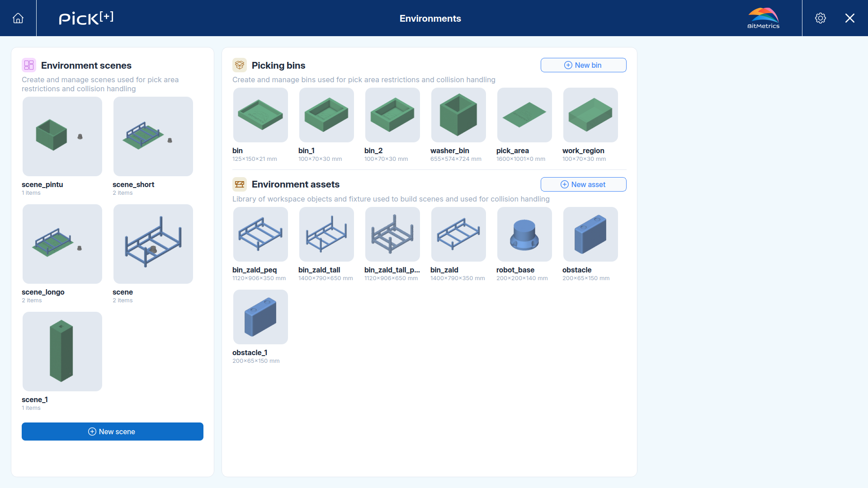868x488 pixels.
Task: Click the scene_short label
Action: (x=133, y=184)
